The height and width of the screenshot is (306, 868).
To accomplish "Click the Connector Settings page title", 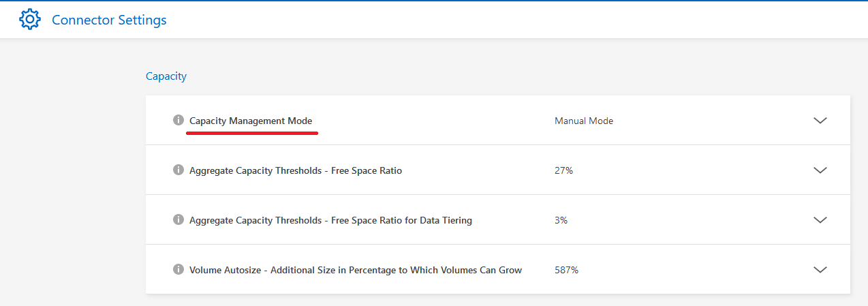I will tap(109, 20).
